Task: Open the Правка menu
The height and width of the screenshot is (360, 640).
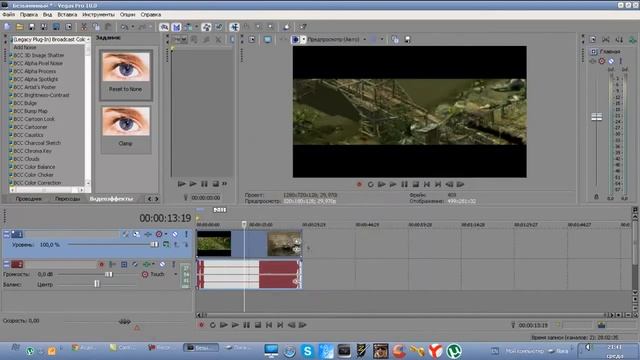Action: (29, 14)
